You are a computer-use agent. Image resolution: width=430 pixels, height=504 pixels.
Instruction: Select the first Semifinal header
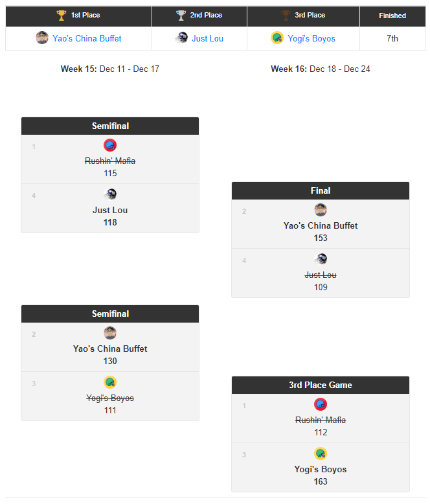click(x=110, y=126)
